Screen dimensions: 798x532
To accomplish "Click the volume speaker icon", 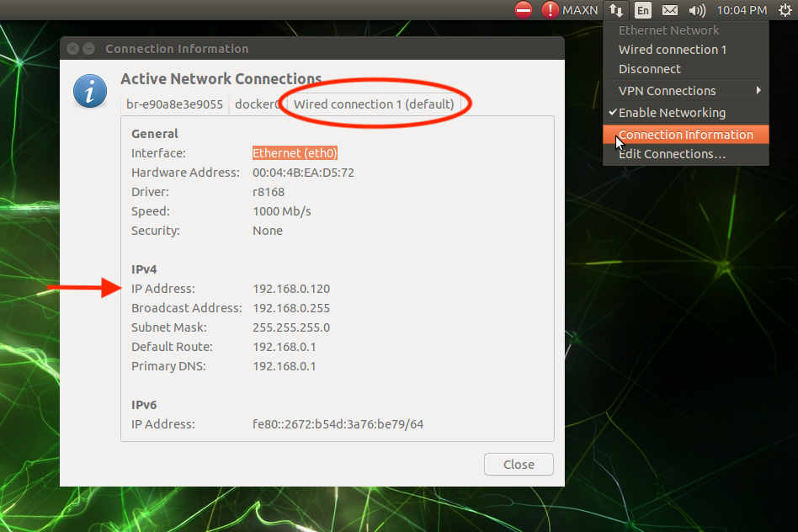I will click(696, 10).
